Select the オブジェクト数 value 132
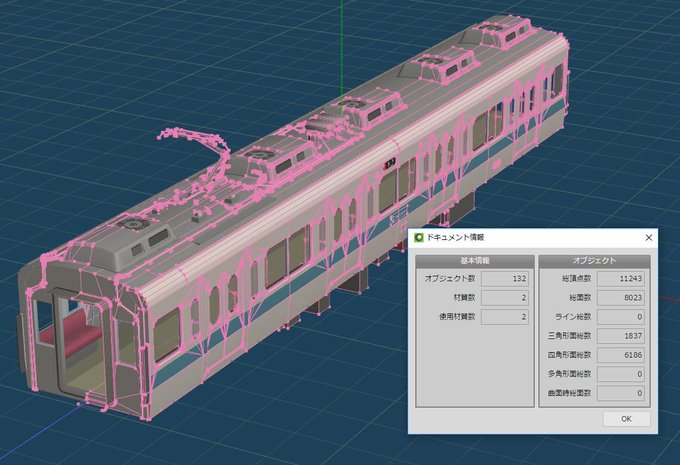680x465 pixels. coord(505,278)
